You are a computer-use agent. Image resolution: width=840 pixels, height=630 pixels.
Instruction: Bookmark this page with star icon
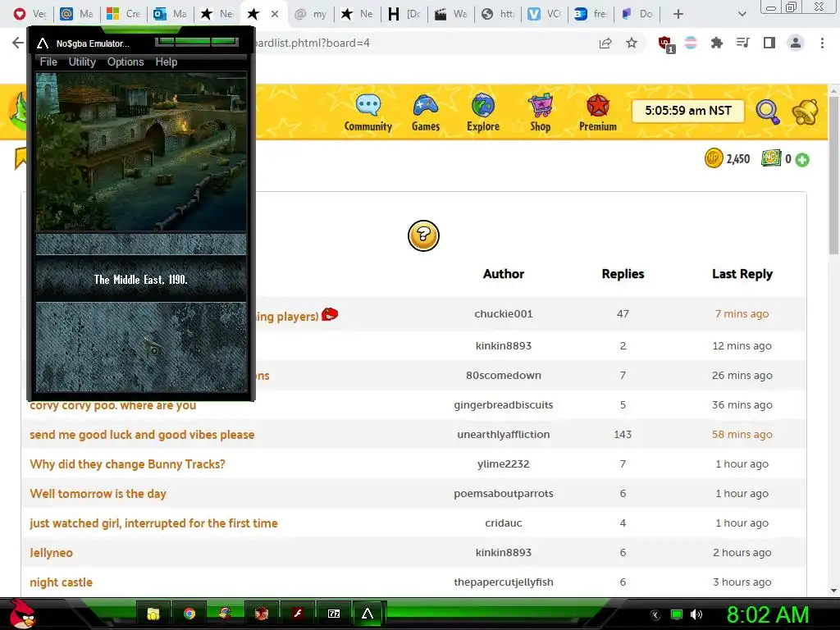tap(632, 43)
